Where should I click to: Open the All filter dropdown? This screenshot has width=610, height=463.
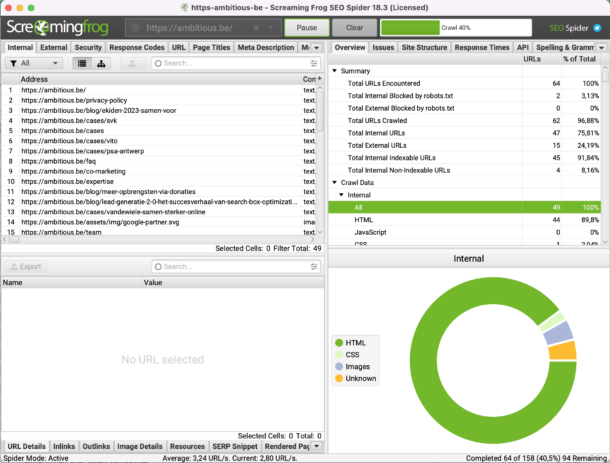click(34, 63)
